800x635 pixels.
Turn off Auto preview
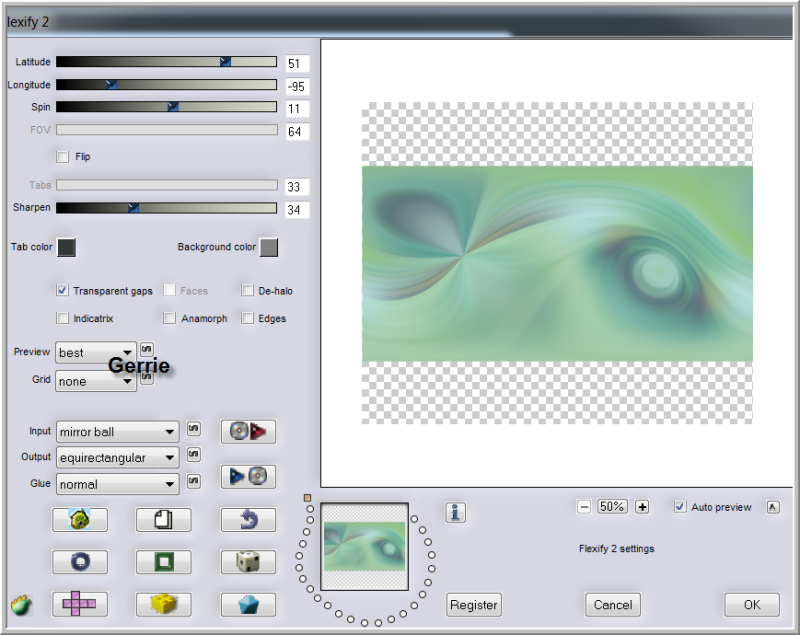click(x=681, y=507)
